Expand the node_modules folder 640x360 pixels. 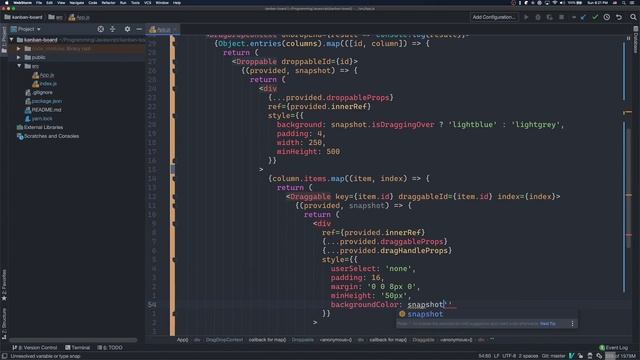click(x=18, y=49)
